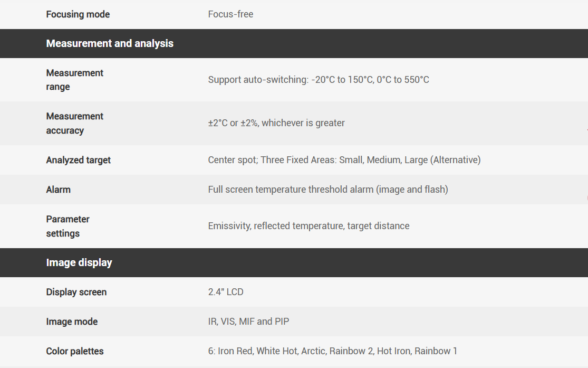588x368 pixels.
Task: Click the 2.4" LCD value
Action: 226,292
